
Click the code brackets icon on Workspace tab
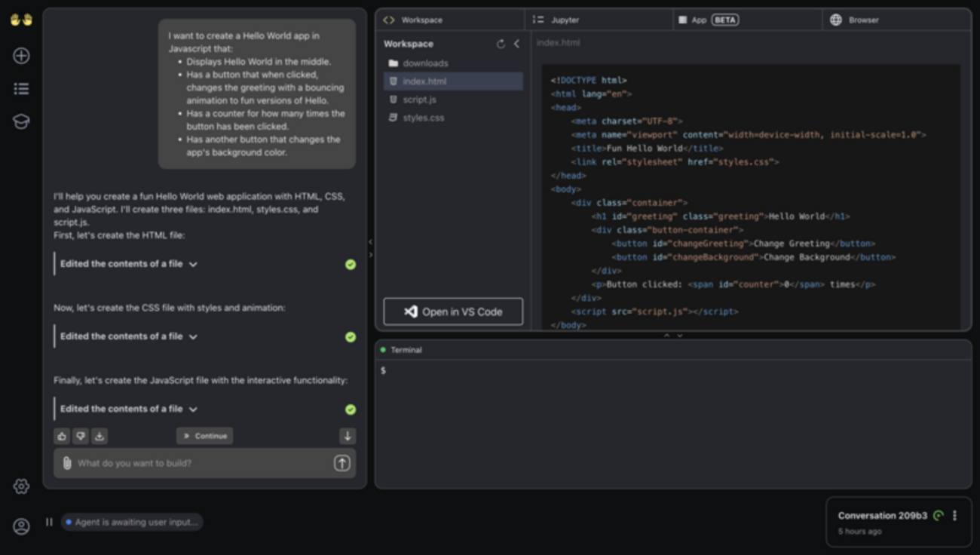(x=388, y=20)
